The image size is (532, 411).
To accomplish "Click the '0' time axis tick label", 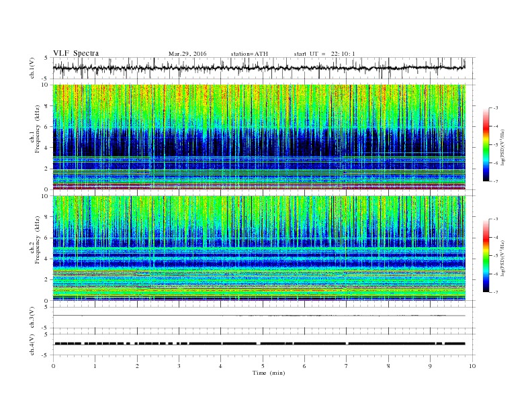I will (53, 366).
